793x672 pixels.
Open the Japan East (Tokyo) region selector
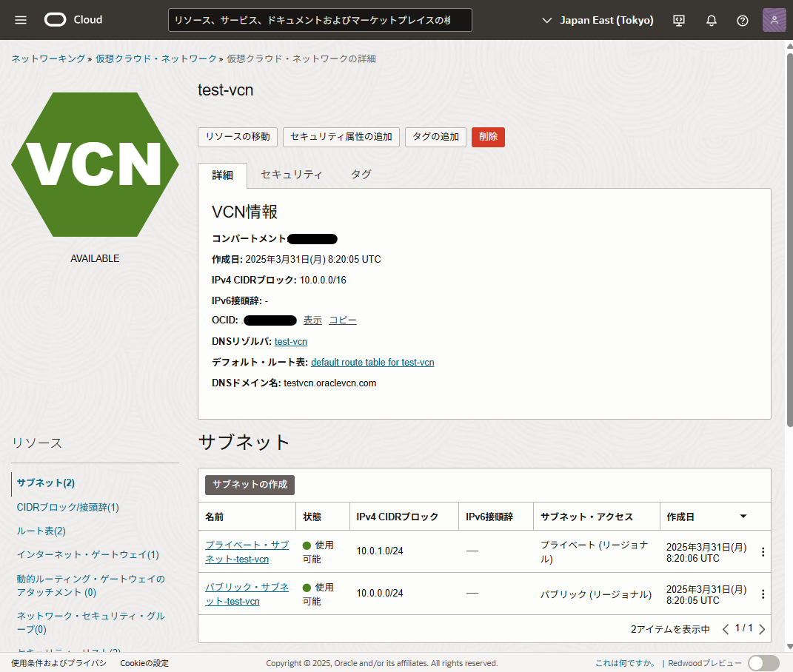tap(598, 20)
